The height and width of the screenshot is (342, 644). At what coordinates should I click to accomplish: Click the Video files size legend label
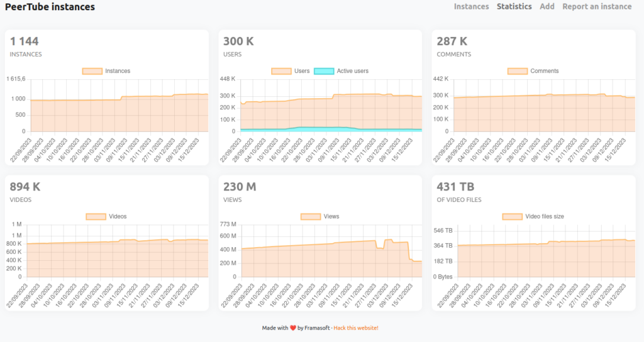[x=545, y=216]
